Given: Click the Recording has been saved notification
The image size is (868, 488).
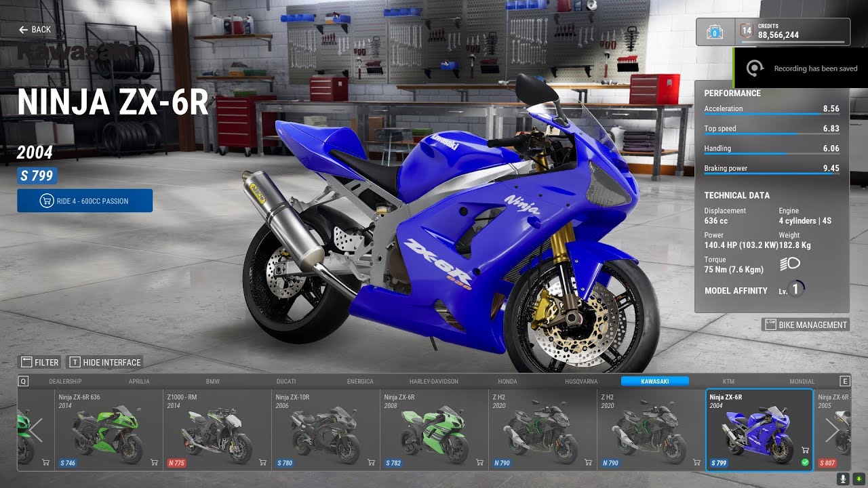Looking at the screenshot, I should pyautogui.click(x=801, y=68).
